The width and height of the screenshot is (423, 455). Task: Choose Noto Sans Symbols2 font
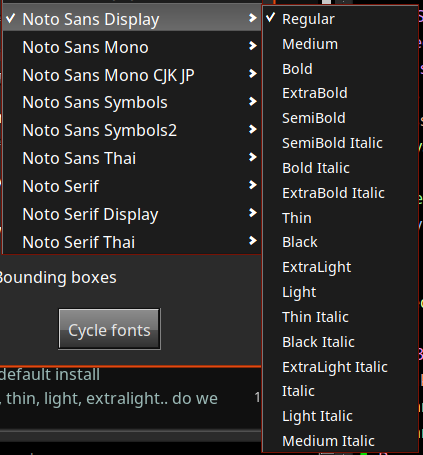pos(132,130)
